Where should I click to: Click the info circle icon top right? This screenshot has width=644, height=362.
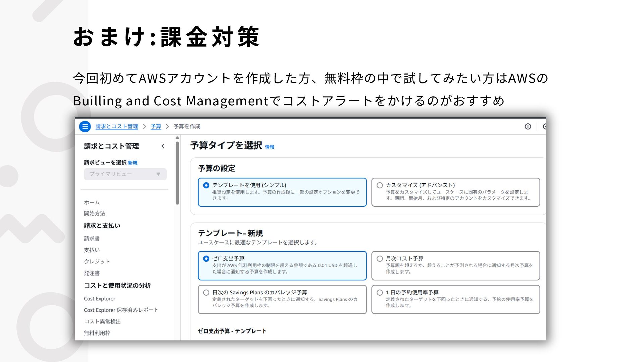(528, 126)
